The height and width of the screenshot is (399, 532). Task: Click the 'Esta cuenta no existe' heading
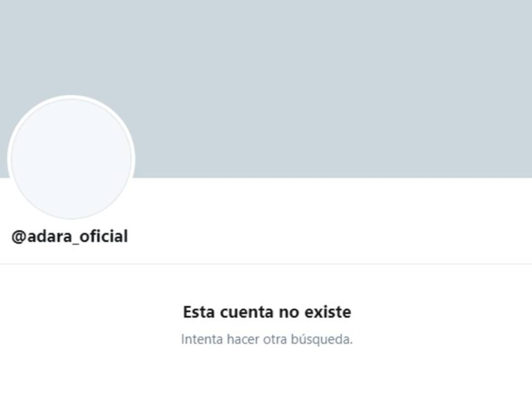[267, 312]
